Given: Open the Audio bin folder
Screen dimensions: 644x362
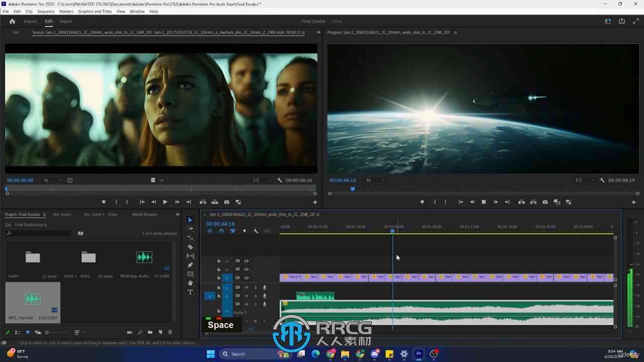Looking at the screenshot, I should click(33, 257).
